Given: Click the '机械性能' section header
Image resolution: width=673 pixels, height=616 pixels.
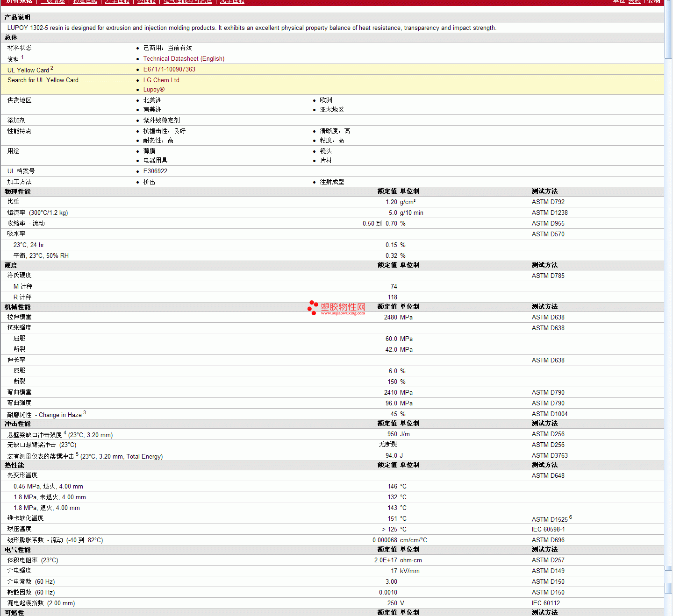Looking at the screenshot, I should tap(17, 307).
